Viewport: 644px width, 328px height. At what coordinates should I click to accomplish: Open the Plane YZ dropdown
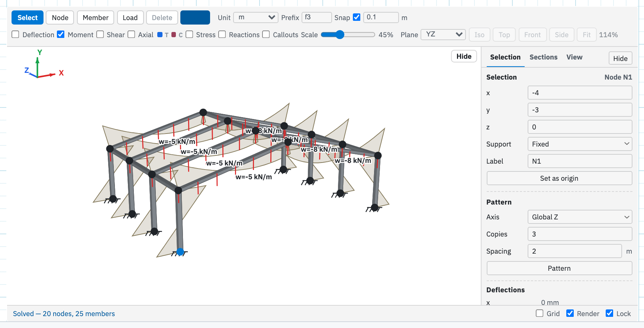443,35
